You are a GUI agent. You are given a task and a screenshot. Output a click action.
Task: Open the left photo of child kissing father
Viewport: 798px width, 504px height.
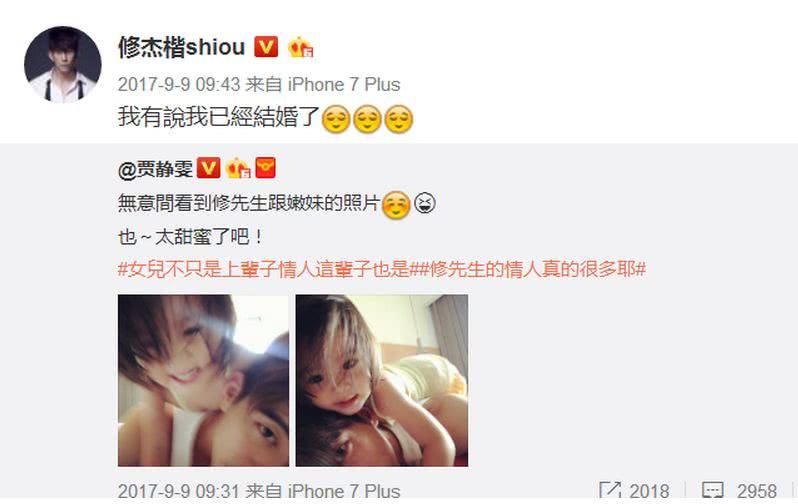click(x=204, y=380)
